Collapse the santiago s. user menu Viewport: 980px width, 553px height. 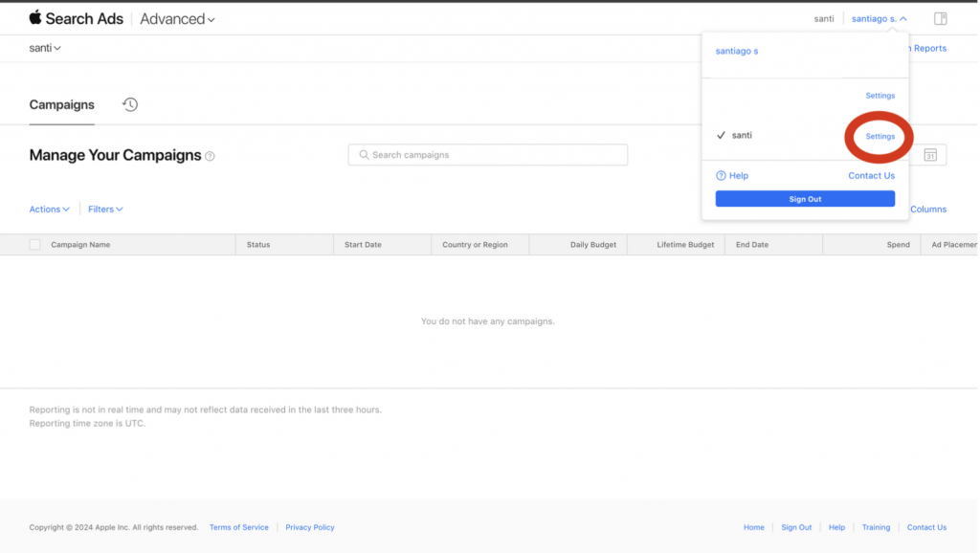pyautogui.click(x=879, y=19)
